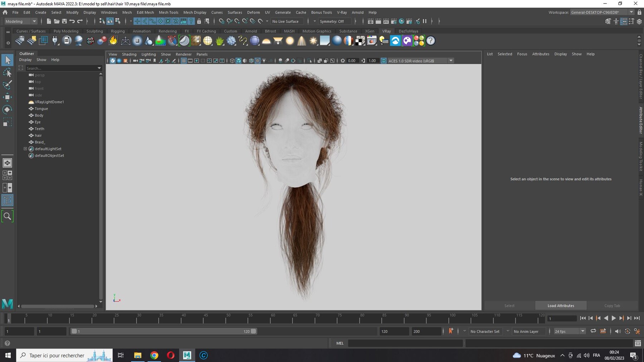This screenshot has height=362, width=644.
Task: Click the Save Scene icon
Action: pos(64,21)
